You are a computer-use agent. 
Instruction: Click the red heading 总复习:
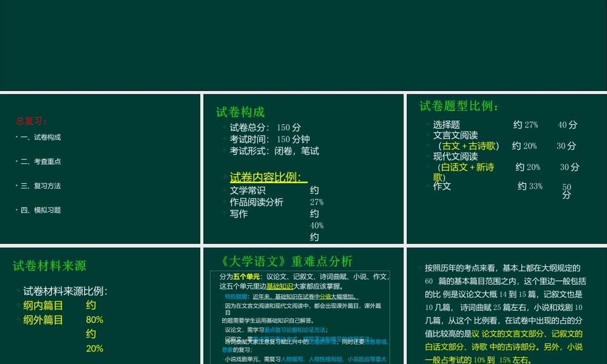32,121
